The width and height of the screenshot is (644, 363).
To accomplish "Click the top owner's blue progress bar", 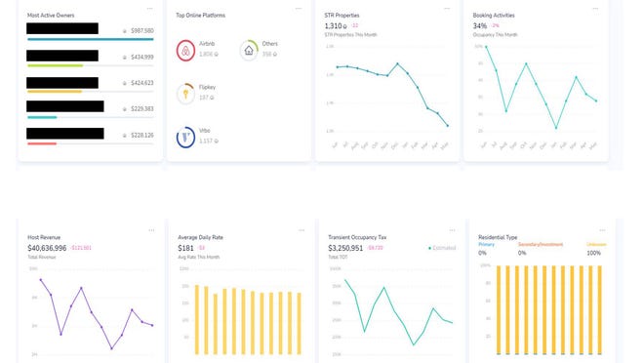I will tap(91, 39).
